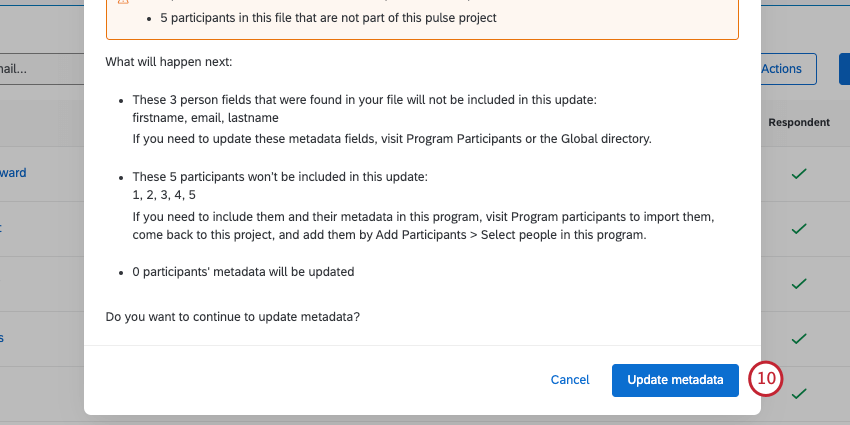Screen dimensions: 850x425
Task: Click the warning icon in the orange banner
Action: [x=124, y=3]
